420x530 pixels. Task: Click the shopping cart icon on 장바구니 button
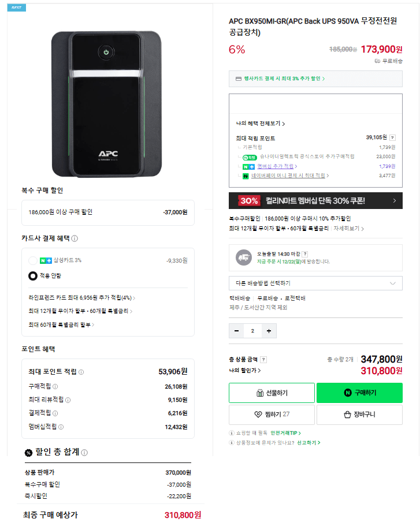tap(348, 413)
